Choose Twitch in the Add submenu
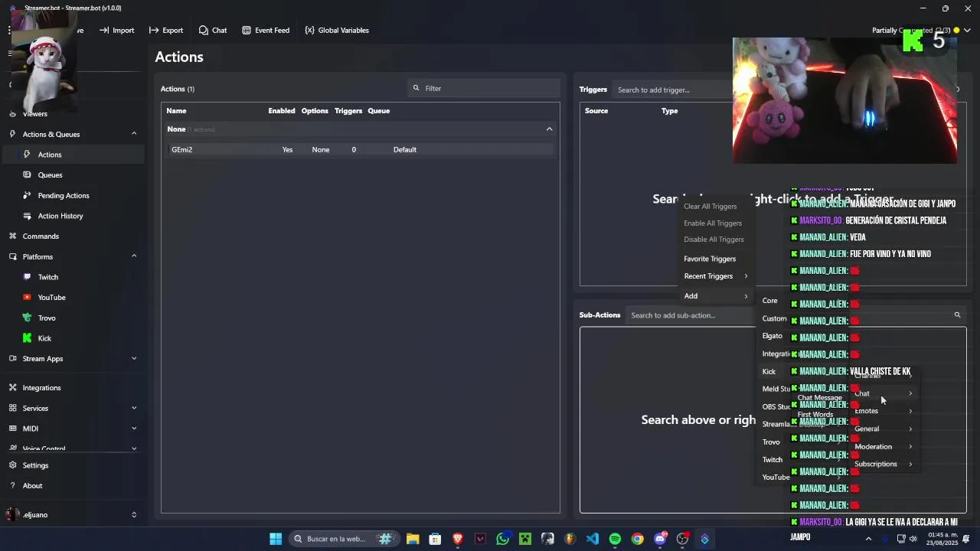Viewport: 980px width, 551px height. (x=772, y=460)
